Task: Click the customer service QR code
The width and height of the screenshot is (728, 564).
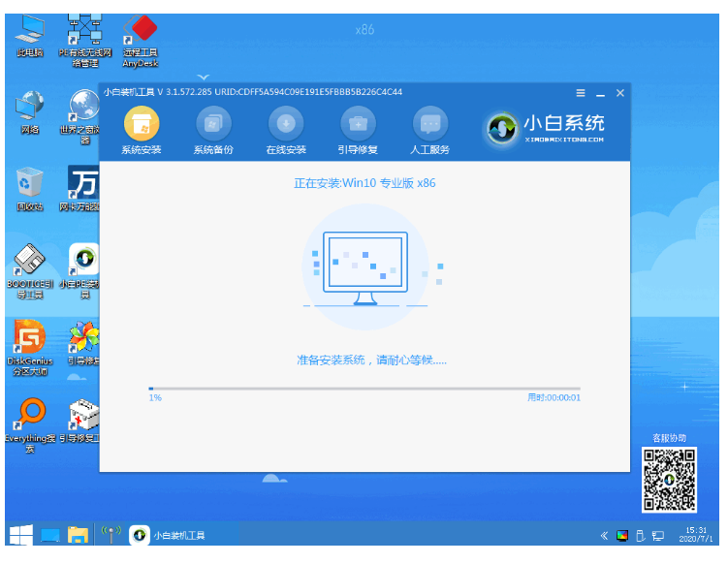Action: 669,479
